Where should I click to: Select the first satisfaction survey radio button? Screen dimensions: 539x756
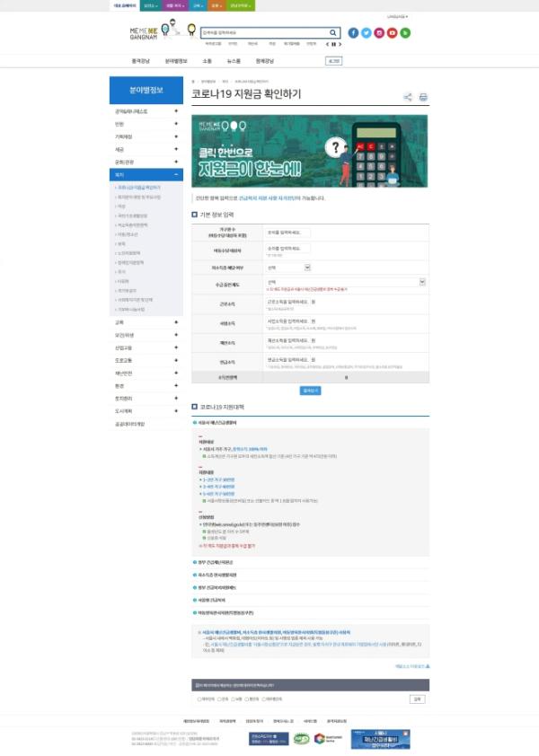pyautogui.click(x=199, y=699)
